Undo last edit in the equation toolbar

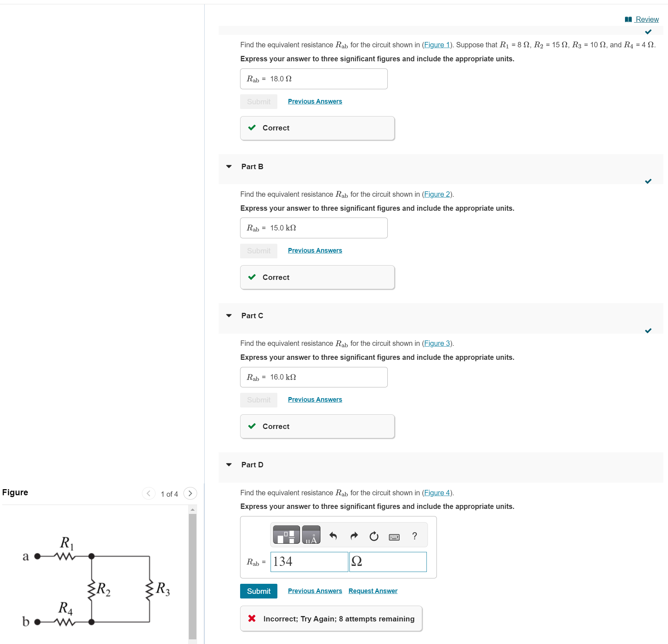point(333,535)
